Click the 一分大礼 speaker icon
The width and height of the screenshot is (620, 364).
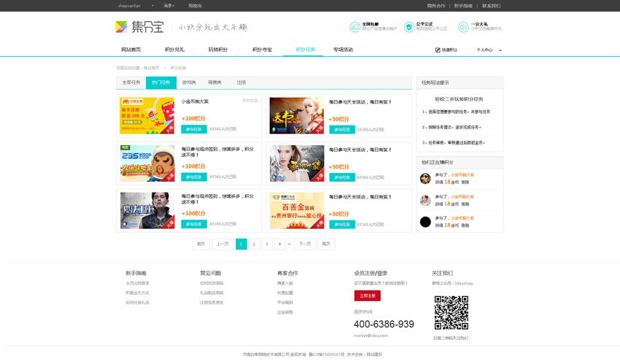point(463,27)
